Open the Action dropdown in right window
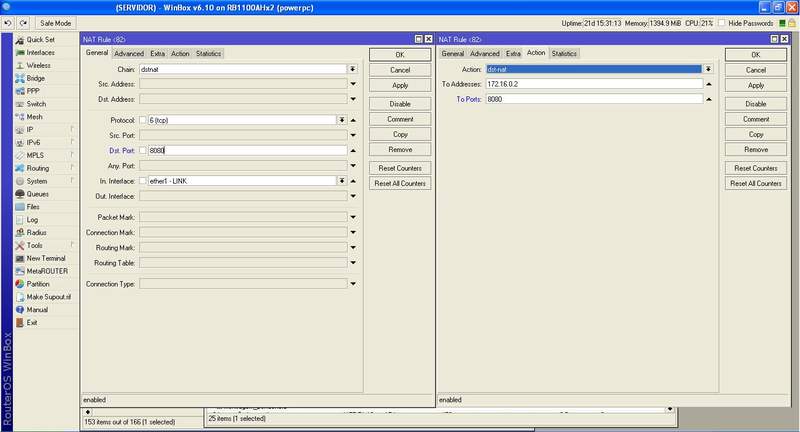This screenshot has width=800, height=432. pos(708,69)
